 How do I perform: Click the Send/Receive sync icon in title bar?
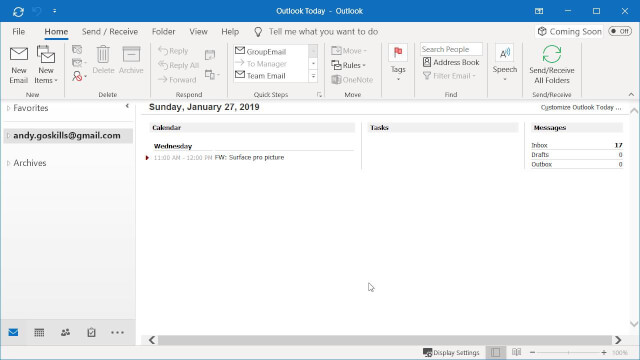point(18,11)
